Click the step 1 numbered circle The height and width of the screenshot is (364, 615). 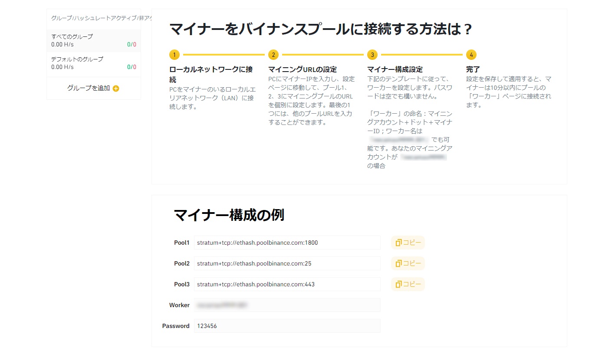[x=174, y=55]
